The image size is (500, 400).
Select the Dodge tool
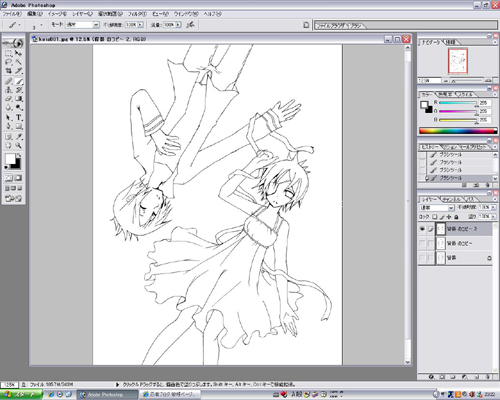(x=19, y=107)
